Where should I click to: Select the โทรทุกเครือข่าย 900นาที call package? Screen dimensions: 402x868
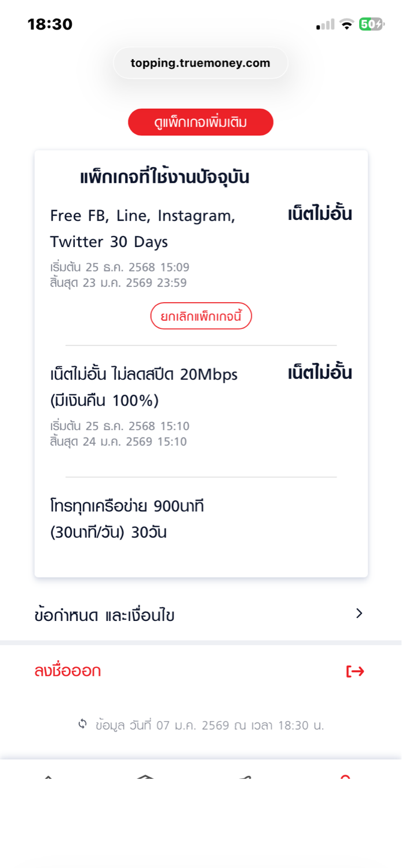click(x=127, y=519)
